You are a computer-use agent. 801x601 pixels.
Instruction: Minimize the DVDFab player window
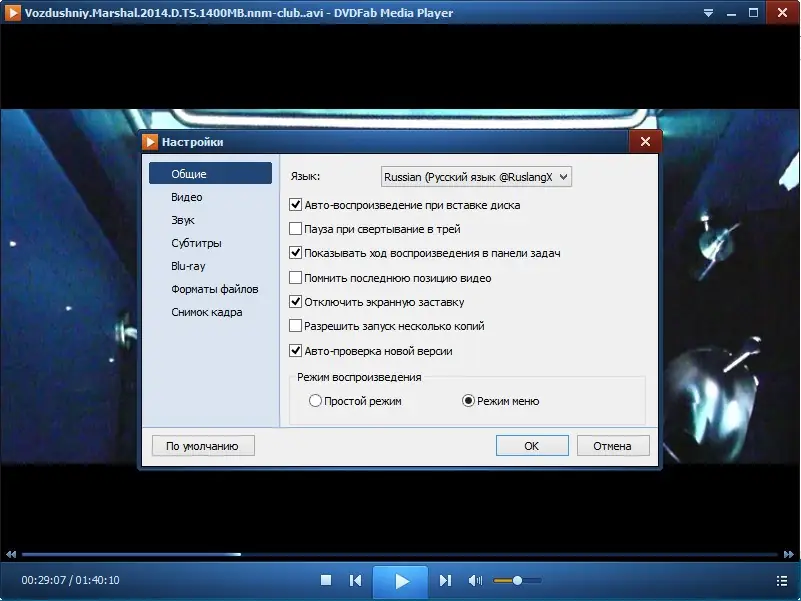point(731,13)
